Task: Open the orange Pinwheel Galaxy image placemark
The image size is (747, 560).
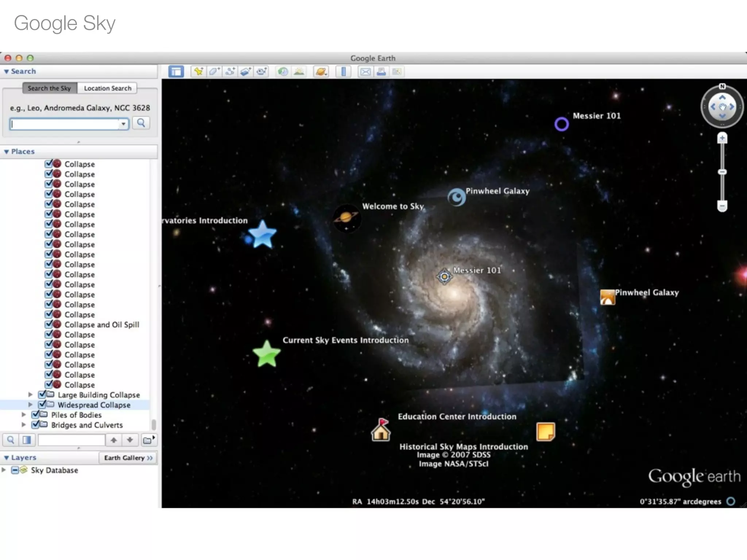Action: 608,297
